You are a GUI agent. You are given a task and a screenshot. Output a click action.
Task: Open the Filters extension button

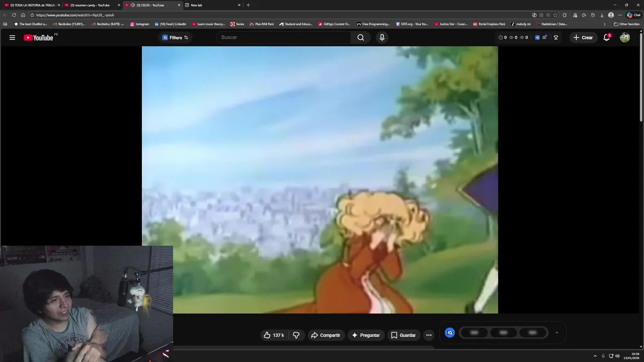tap(175, 38)
